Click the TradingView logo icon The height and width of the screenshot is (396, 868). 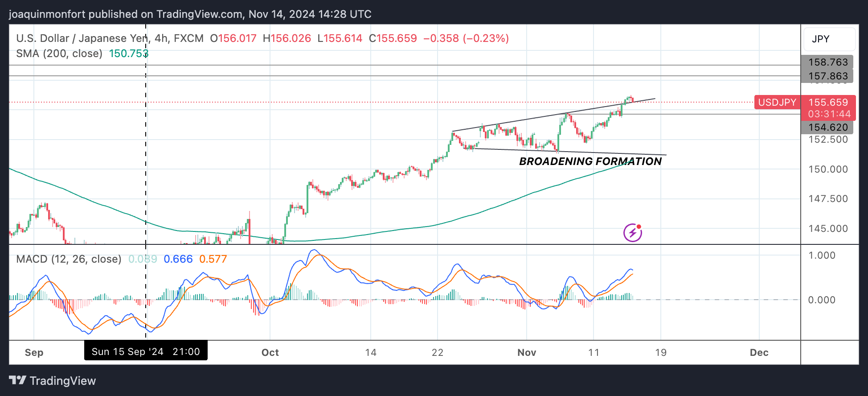18,380
